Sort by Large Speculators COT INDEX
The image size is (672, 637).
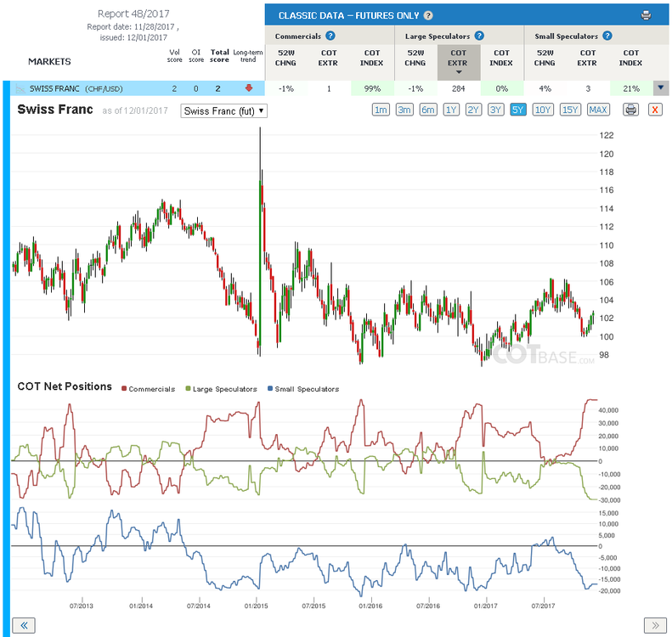pyautogui.click(x=501, y=58)
